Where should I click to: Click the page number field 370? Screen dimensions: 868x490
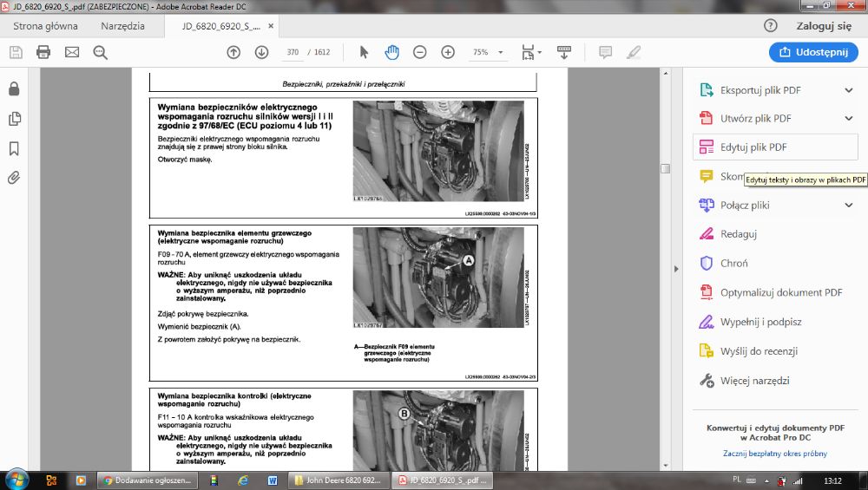(x=293, y=53)
